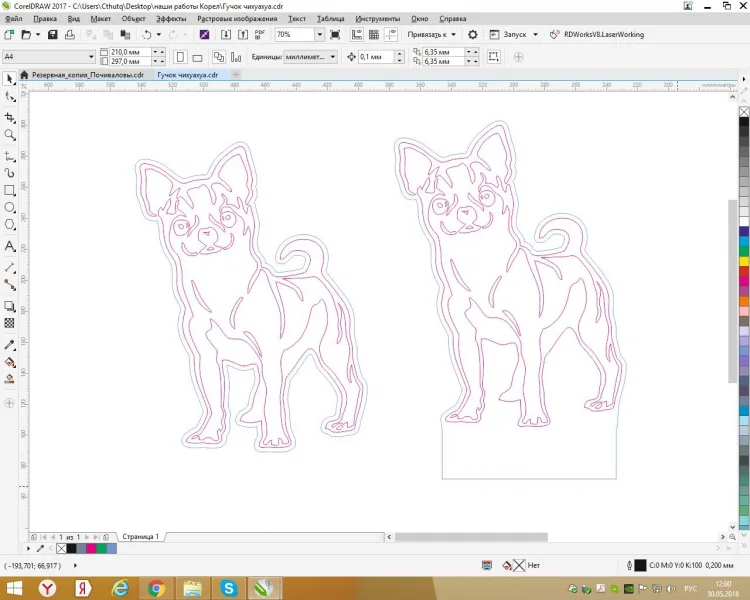Viewport: 750px width, 600px height.
Task: Expand the Launch dropdown
Action: (x=535, y=34)
